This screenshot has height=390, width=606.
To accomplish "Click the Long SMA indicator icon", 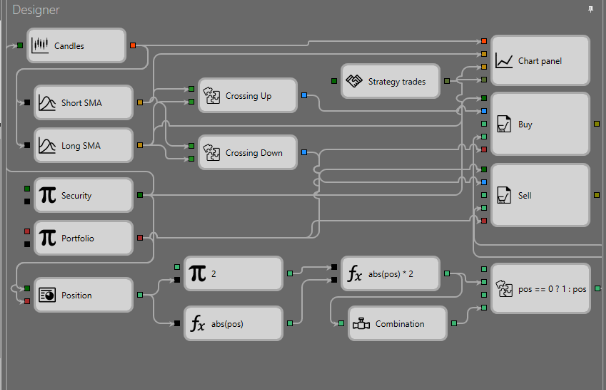I will [47, 145].
